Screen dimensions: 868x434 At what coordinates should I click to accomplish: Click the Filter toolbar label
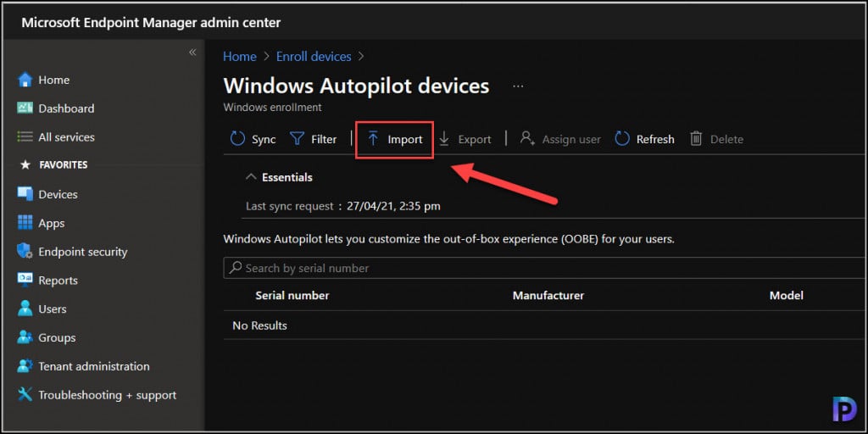324,140
